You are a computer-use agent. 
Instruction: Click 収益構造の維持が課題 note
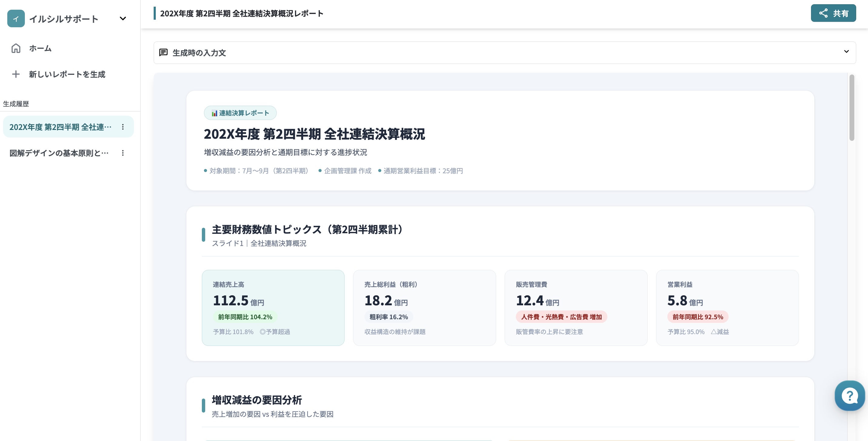point(395,332)
